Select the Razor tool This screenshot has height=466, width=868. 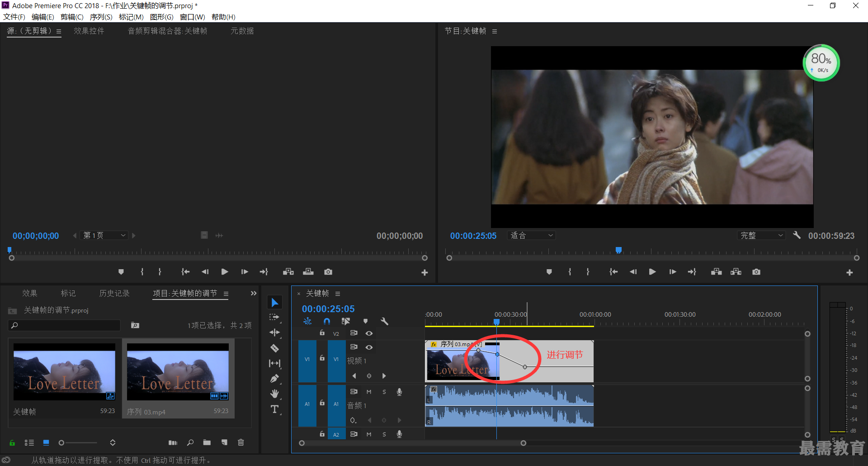click(274, 348)
